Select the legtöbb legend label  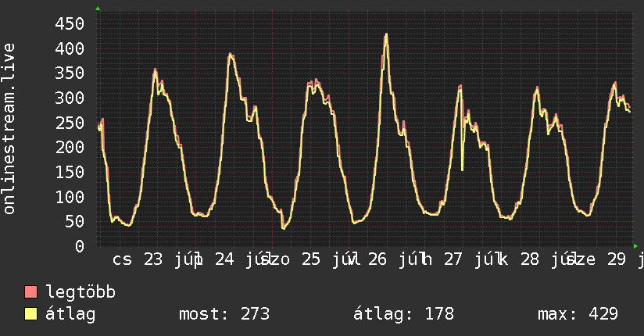coord(80,292)
